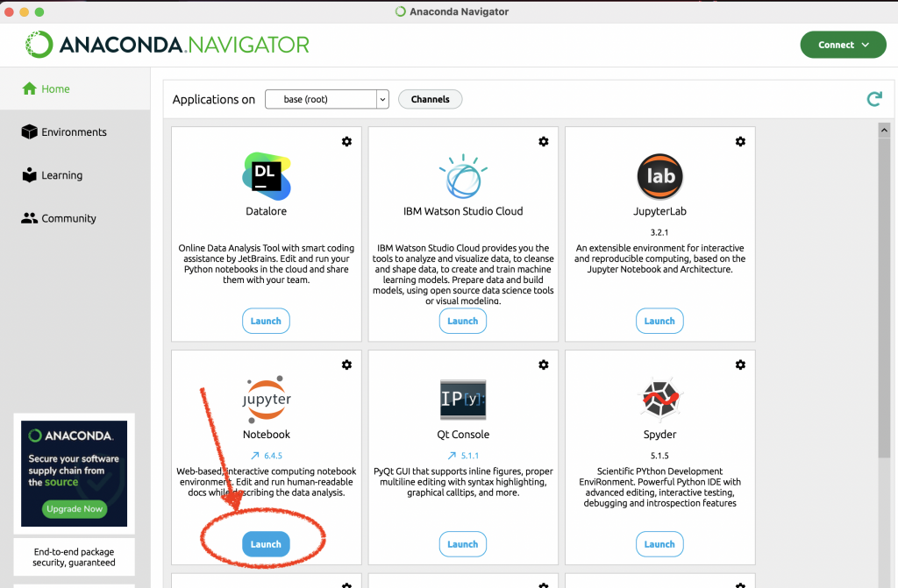Image resolution: width=898 pixels, height=588 pixels.
Task: Click the JupyterLab tile gear icon
Action: 740,142
